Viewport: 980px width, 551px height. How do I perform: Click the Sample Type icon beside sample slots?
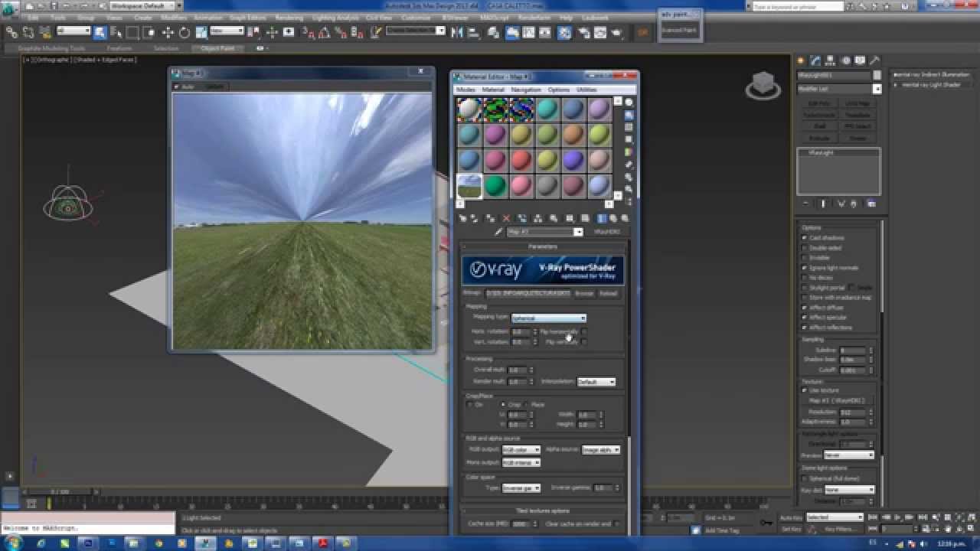pos(629,103)
